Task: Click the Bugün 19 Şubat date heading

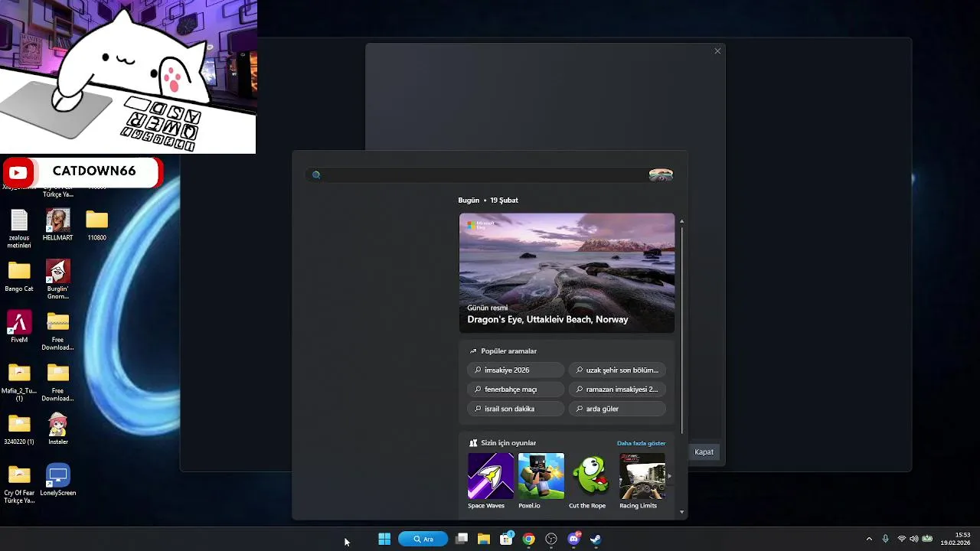Action: tap(488, 201)
